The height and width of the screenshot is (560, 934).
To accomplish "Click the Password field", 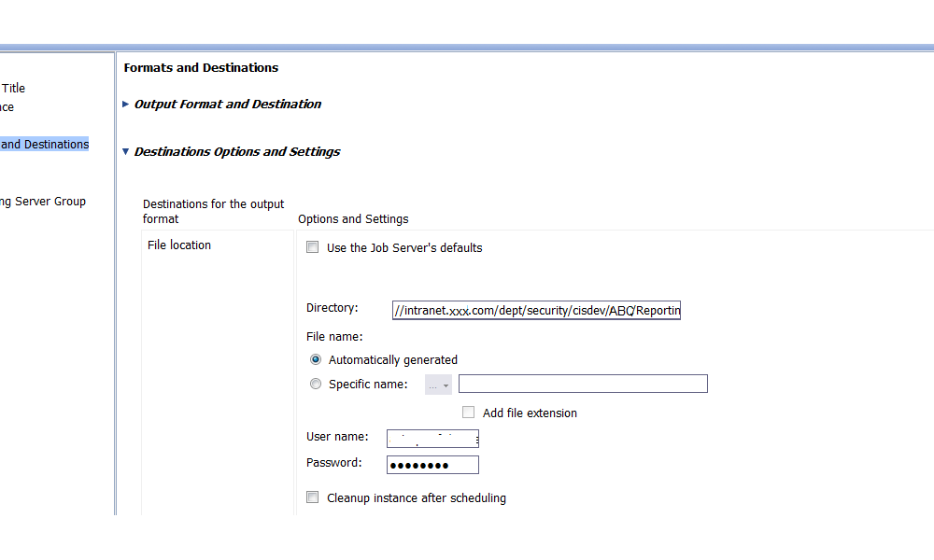I will (432, 465).
